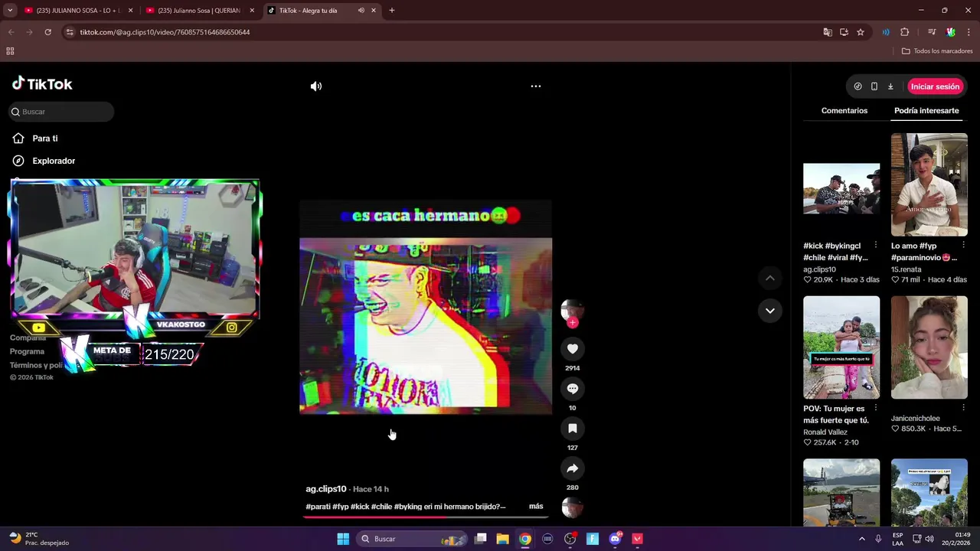Open the Google Translate page icon
The width and height of the screenshot is (980, 551).
pyautogui.click(x=827, y=32)
